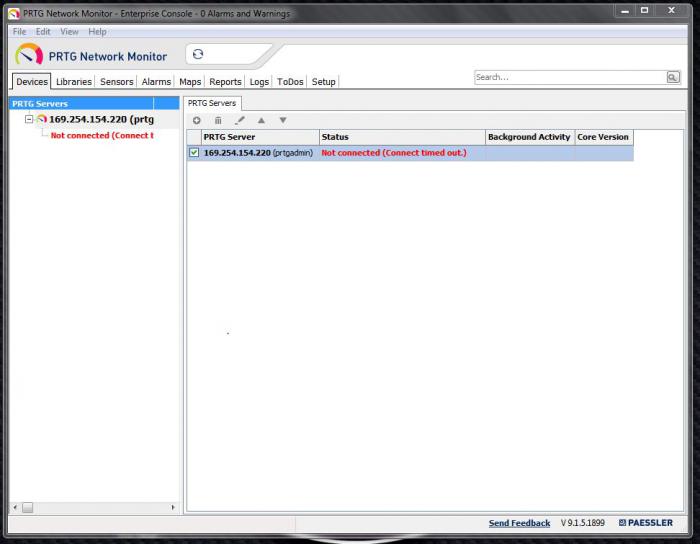Add a new PRTG server with the plus icon
This screenshot has width=700, height=544.
pos(197,120)
